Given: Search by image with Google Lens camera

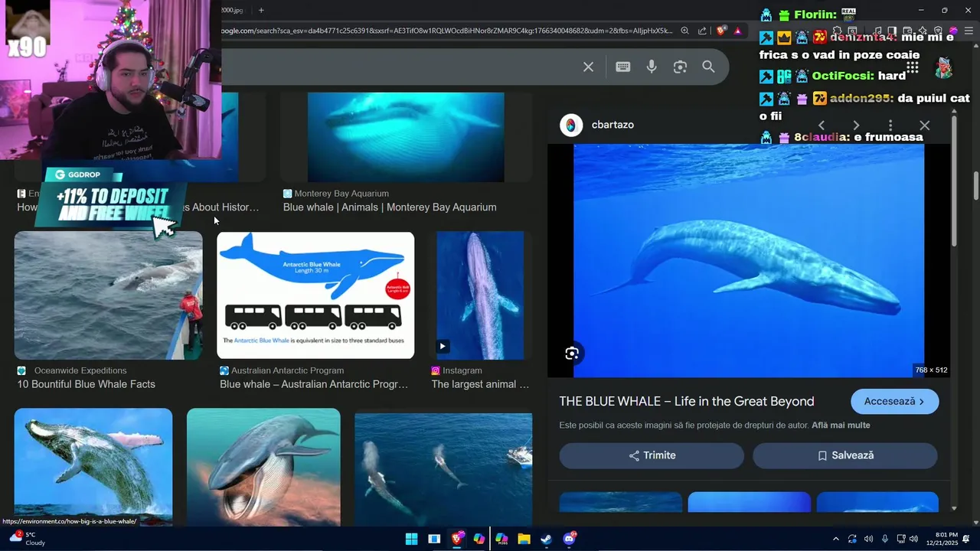Looking at the screenshot, I should tap(680, 67).
